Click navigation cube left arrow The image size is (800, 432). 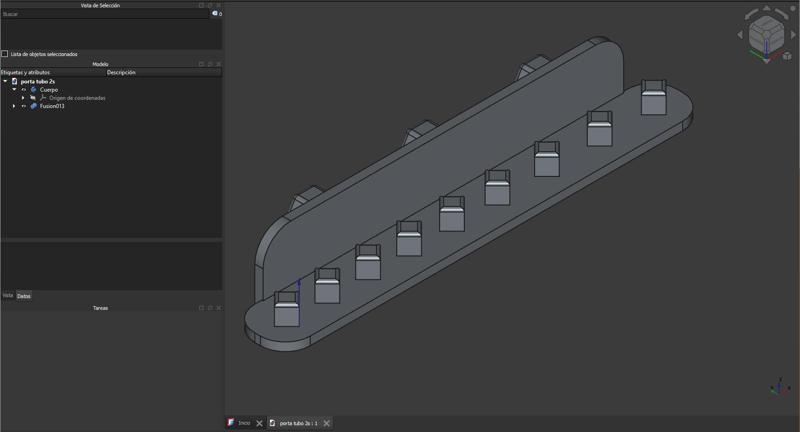[x=740, y=35]
